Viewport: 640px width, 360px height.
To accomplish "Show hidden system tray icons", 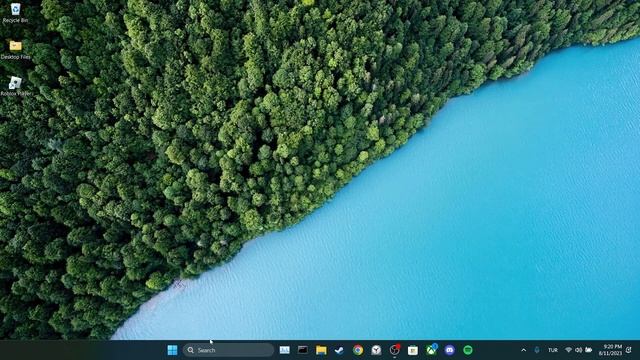I will (x=524, y=350).
